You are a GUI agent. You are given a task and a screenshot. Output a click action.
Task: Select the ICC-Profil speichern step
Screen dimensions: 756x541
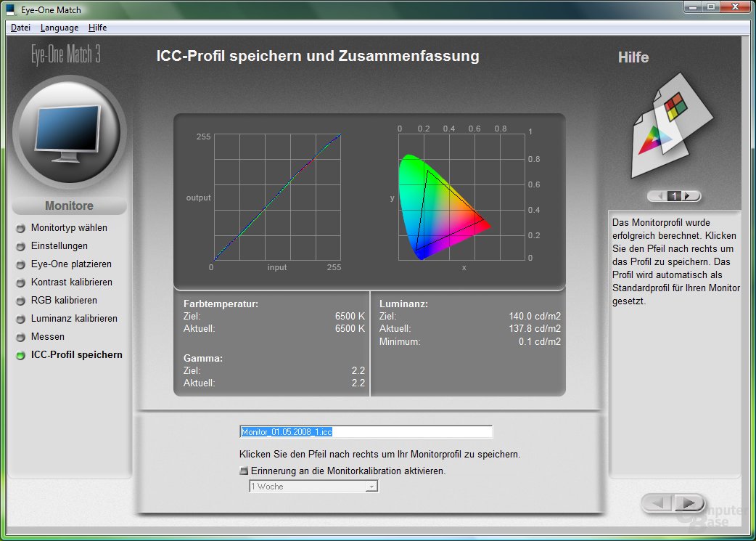coord(76,354)
